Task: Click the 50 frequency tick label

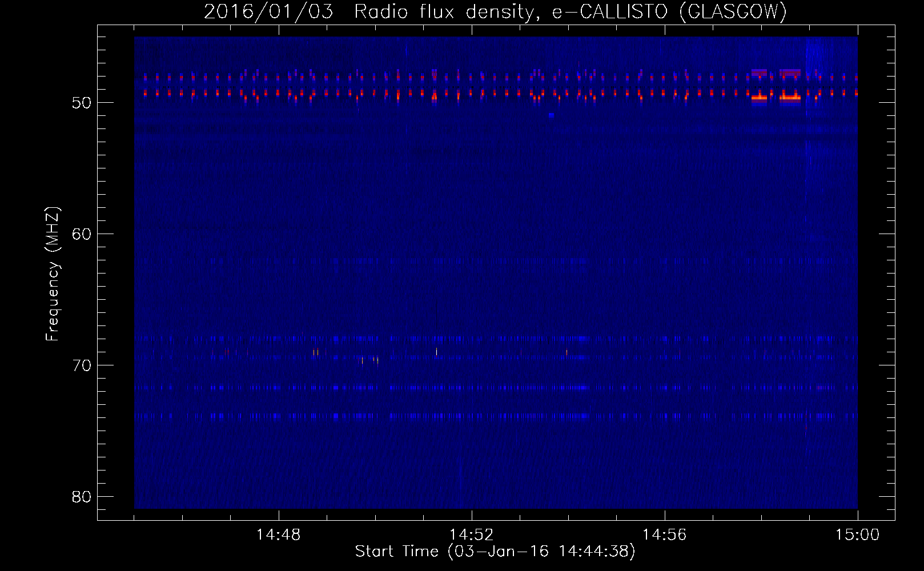Action: coord(82,103)
